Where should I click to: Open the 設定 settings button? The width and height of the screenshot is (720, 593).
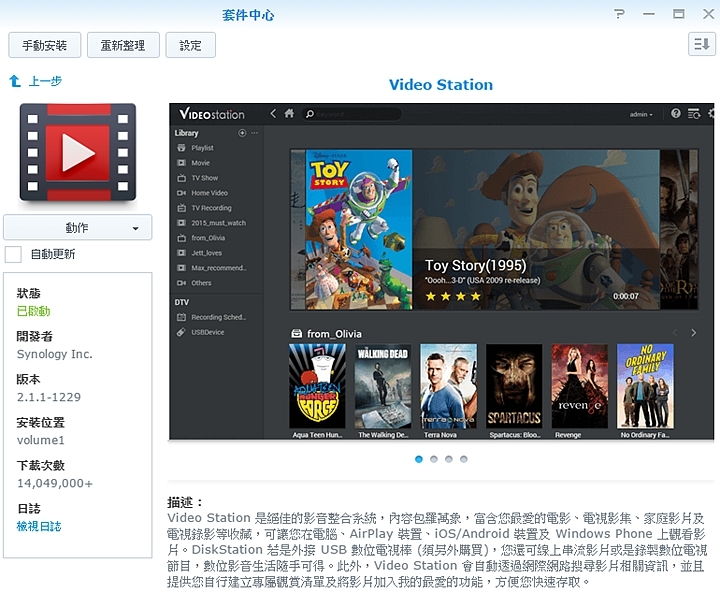pyautogui.click(x=191, y=45)
